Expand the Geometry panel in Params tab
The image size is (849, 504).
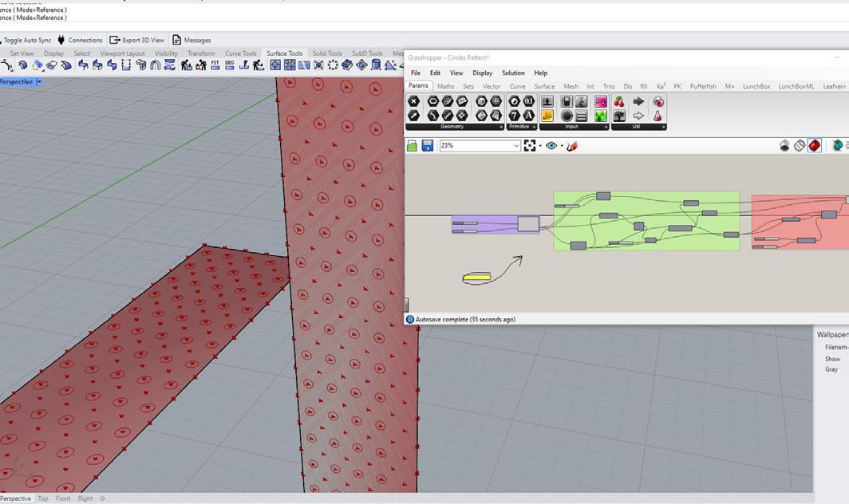tap(501, 127)
